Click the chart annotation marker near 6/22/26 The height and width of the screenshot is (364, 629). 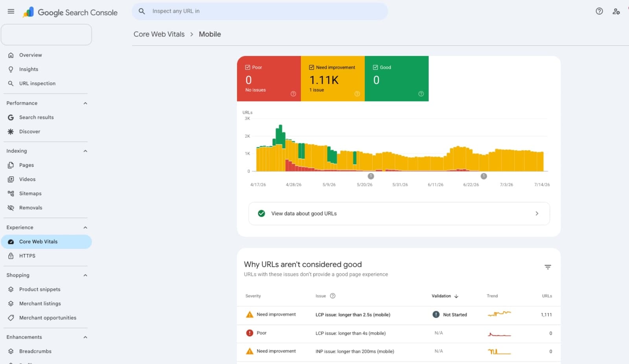coord(484,176)
